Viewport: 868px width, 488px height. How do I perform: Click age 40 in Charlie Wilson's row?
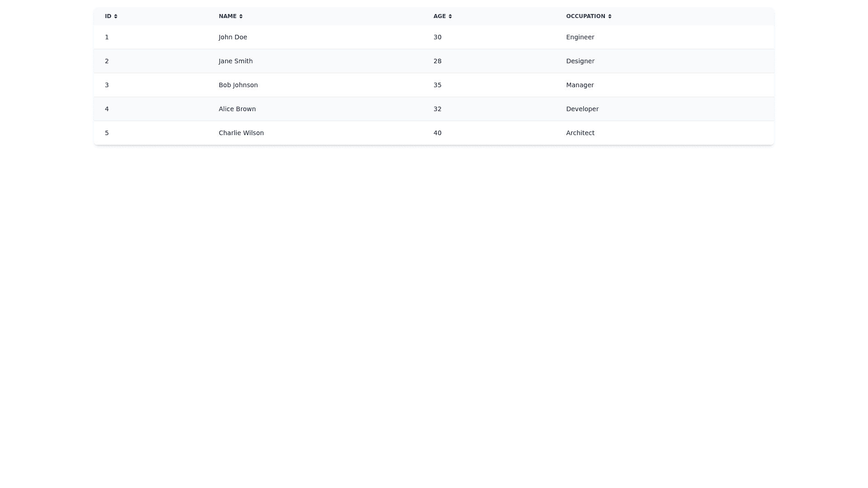click(x=437, y=133)
